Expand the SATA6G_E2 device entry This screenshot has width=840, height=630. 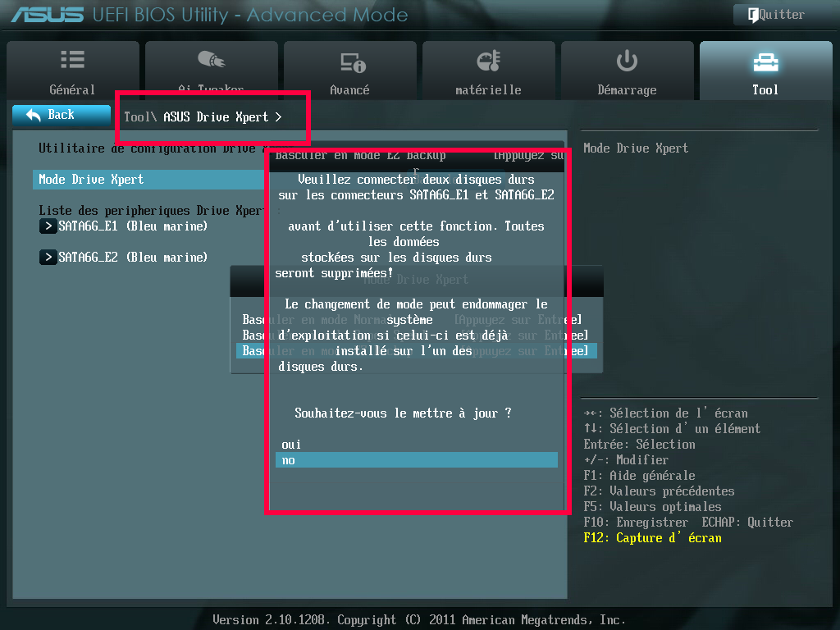(48, 257)
